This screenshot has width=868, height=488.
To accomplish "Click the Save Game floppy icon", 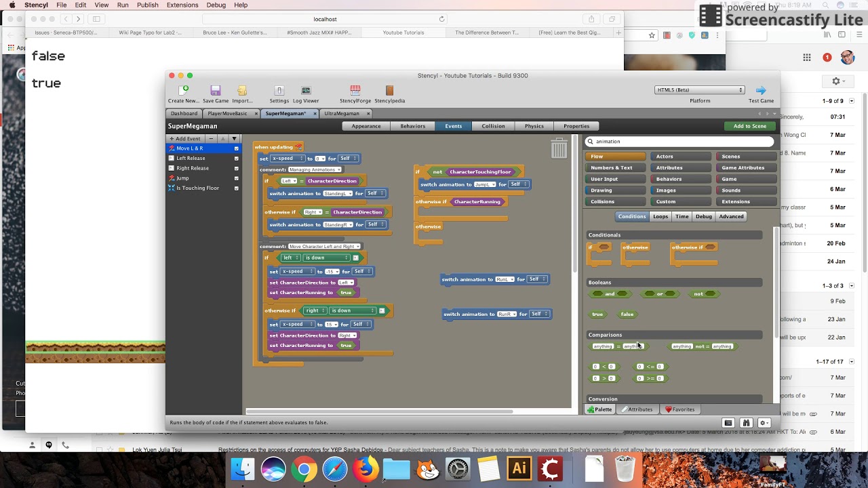I will tap(216, 90).
